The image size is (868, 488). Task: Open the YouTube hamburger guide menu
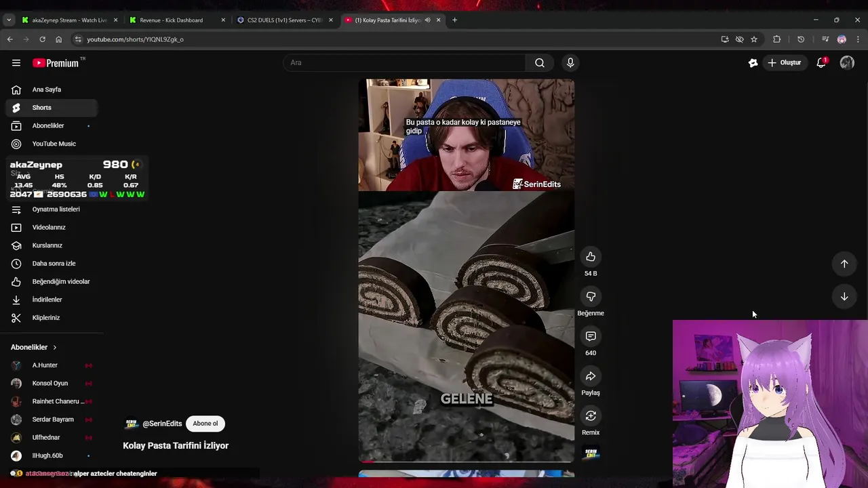(16, 63)
